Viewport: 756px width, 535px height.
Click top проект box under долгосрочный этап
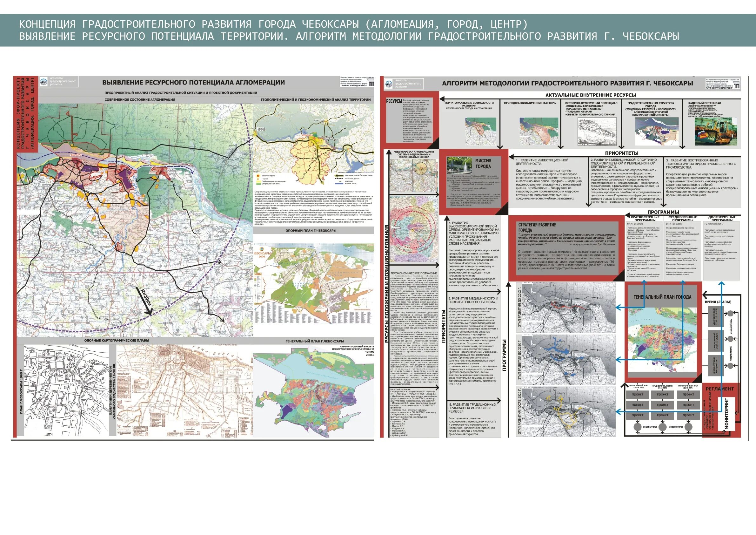[x=638, y=394]
